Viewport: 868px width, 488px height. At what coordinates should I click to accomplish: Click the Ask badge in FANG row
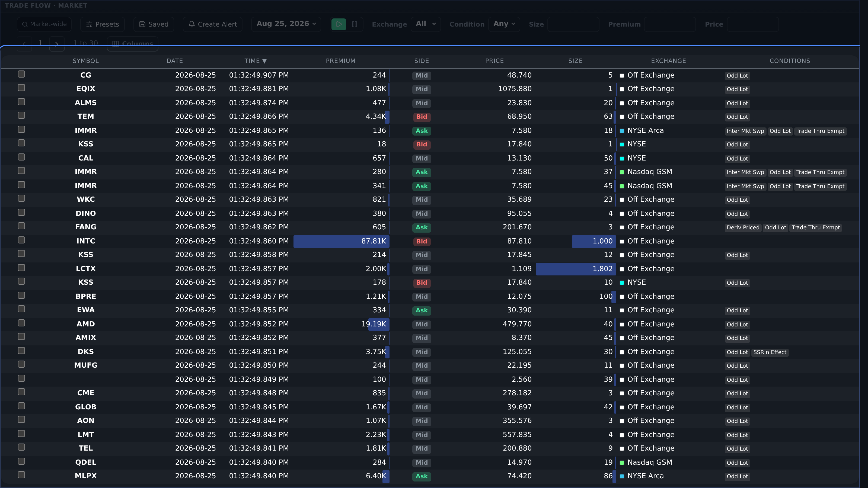(422, 227)
